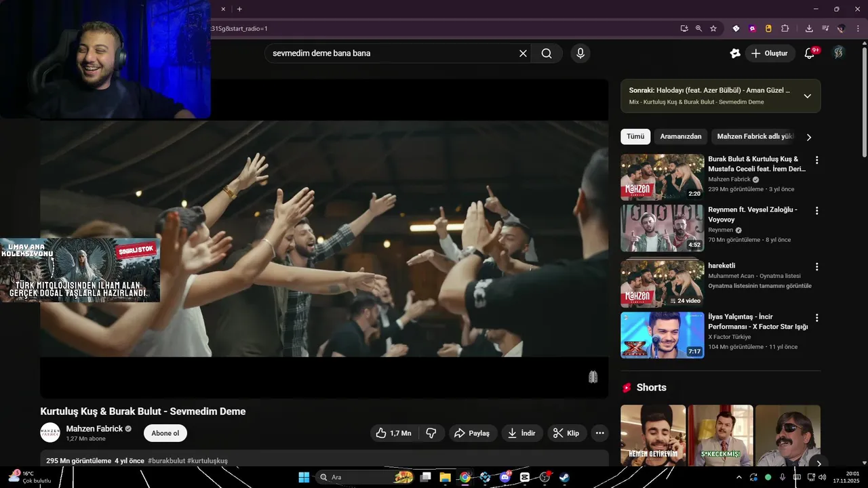Open options for Burak Bulut & Kurtuluş Kuş video
This screenshot has width=868, height=488.
[x=816, y=161]
